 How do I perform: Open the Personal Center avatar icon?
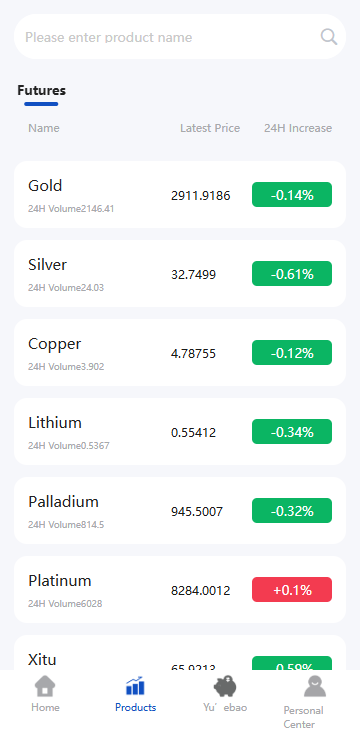click(315, 686)
